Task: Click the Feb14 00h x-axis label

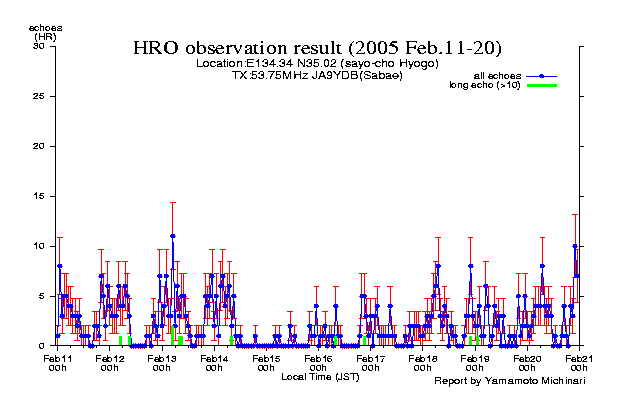Action: [x=214, y=362]
